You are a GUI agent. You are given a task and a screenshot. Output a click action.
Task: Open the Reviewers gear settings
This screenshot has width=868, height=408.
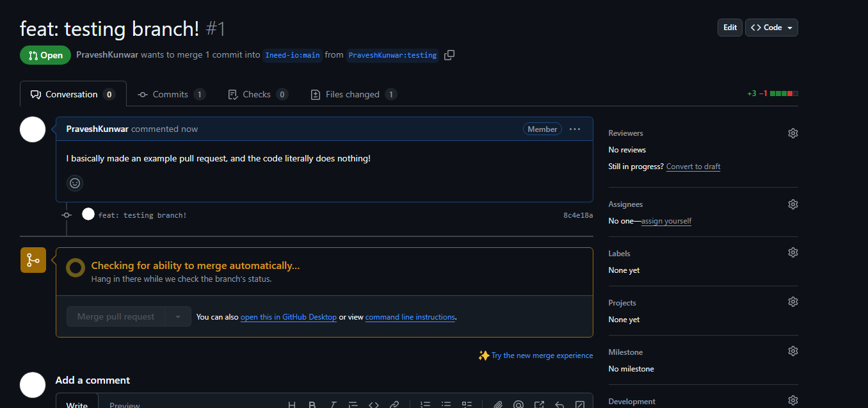793,133
